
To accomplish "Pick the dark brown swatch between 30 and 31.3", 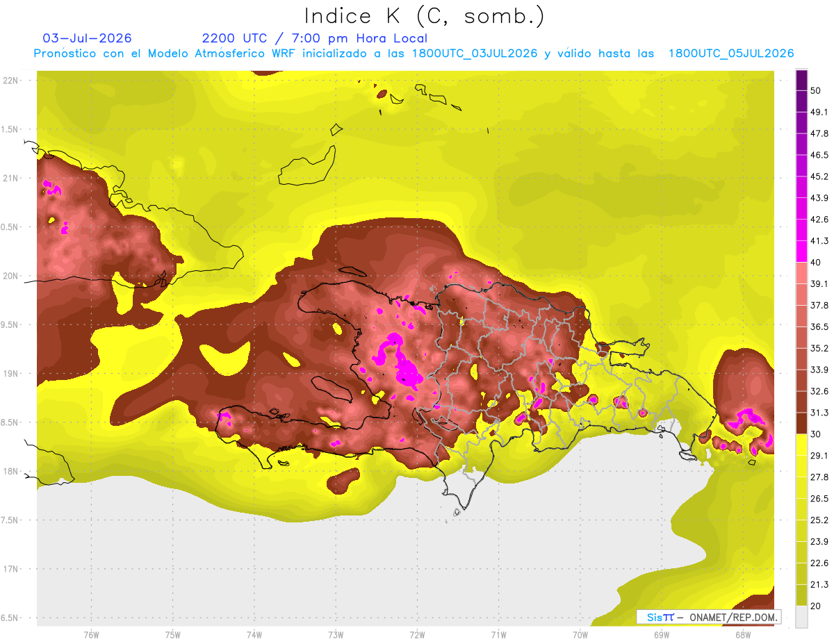I will click(x=801, y=424).
